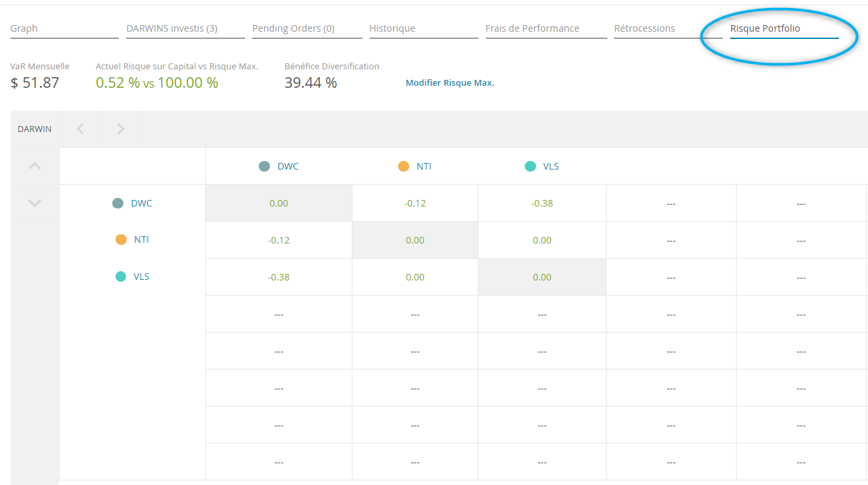Click the VaR Mensuelle value $ 51.87
This screenshot has height=485, width=868.
coord(35,82)
